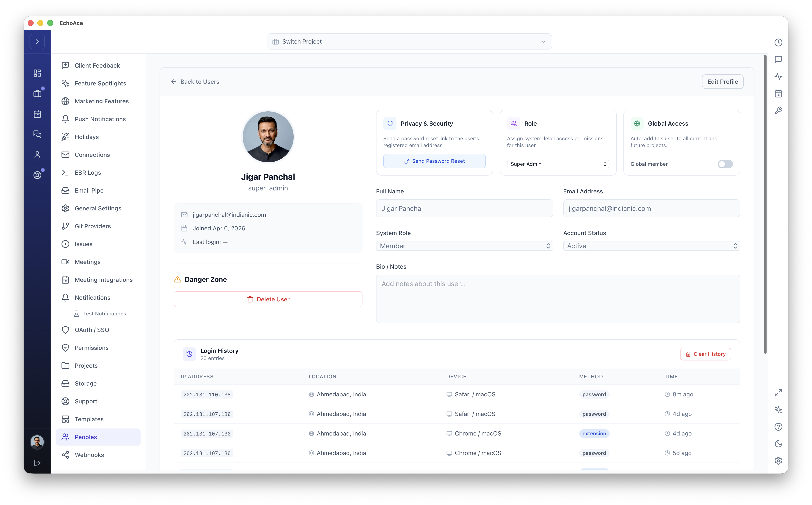Open Feature Spotlights menu item
The height and width of the screenshot is (505, 812).
(98, 83)
